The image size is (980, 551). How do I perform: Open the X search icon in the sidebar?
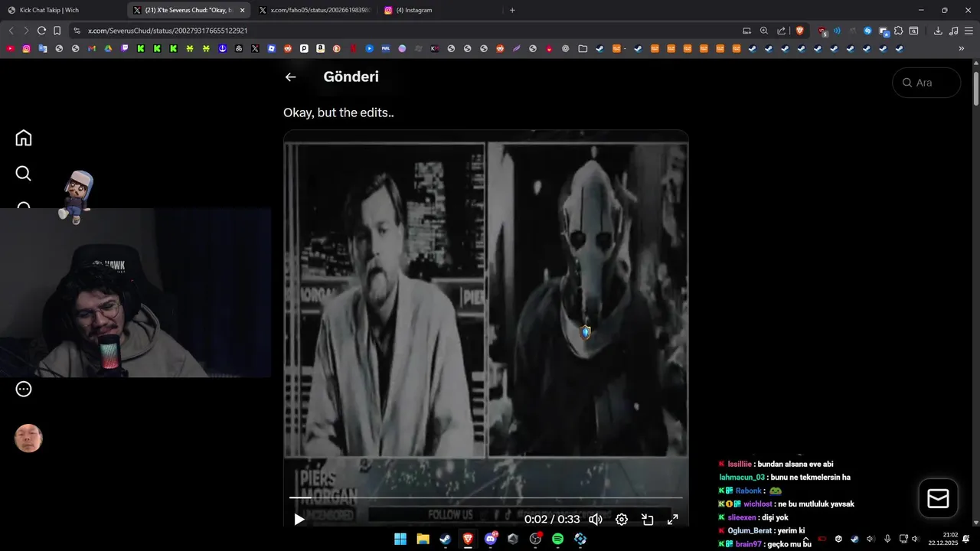(24, 174)
